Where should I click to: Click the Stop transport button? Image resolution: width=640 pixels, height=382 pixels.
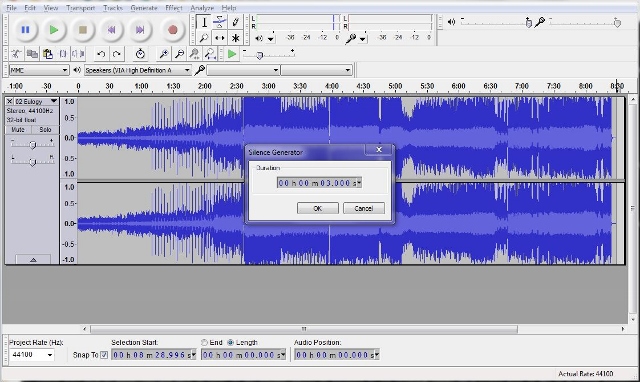pyautogui.click(x=83, y=30)
